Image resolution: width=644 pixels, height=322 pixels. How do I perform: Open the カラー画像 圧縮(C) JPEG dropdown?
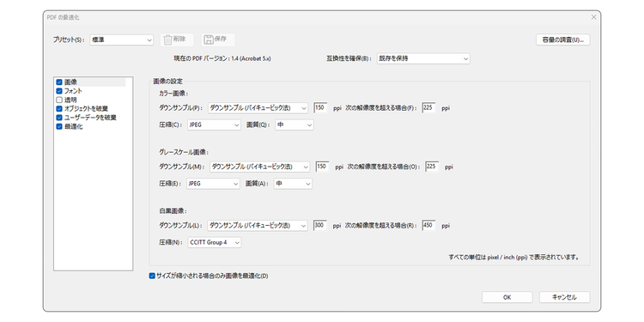click(214, 125)
